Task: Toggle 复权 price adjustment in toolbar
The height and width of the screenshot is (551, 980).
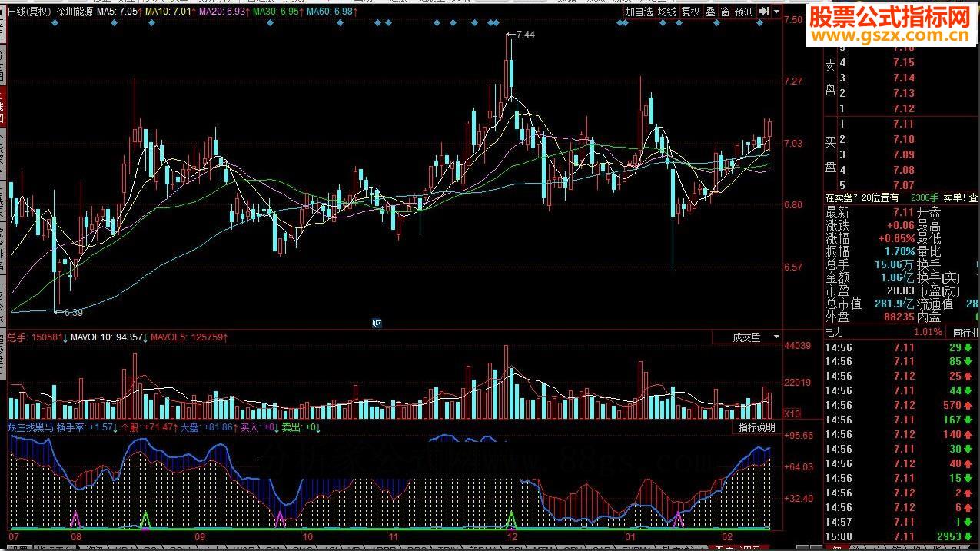Action: point(691,12)
